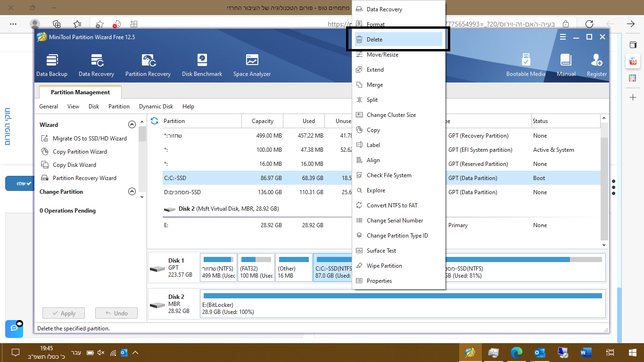
Task: Refresh the Edge browser page
Action: click(589, 24)
